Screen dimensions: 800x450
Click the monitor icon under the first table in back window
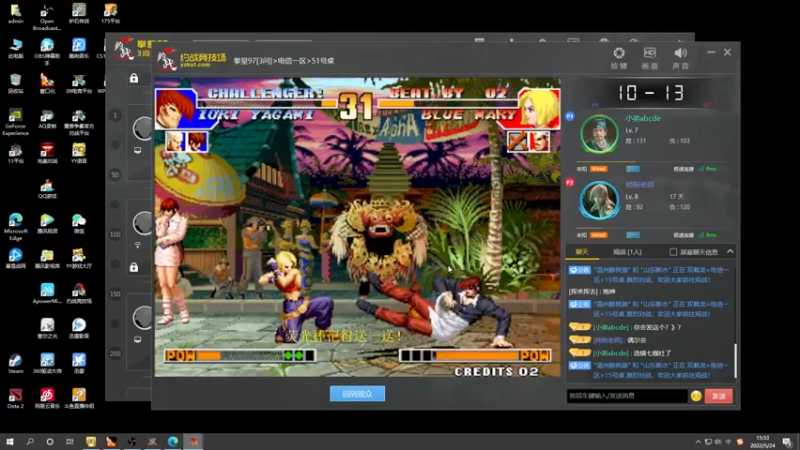point(138,151)
